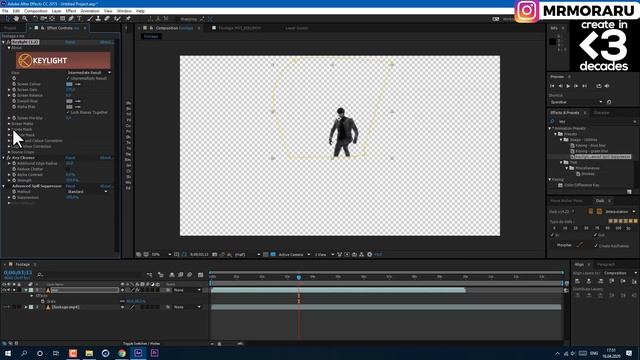Toggle Create Keyframes checkbox in Duik panel
This screenshot has width=640, height=360.
tap(596, 246)
